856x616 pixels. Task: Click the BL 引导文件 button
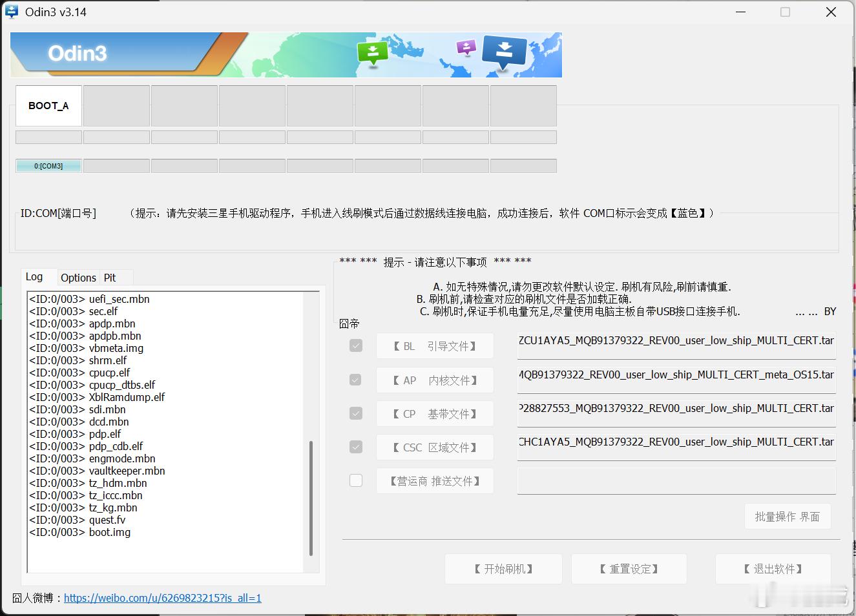435,346
